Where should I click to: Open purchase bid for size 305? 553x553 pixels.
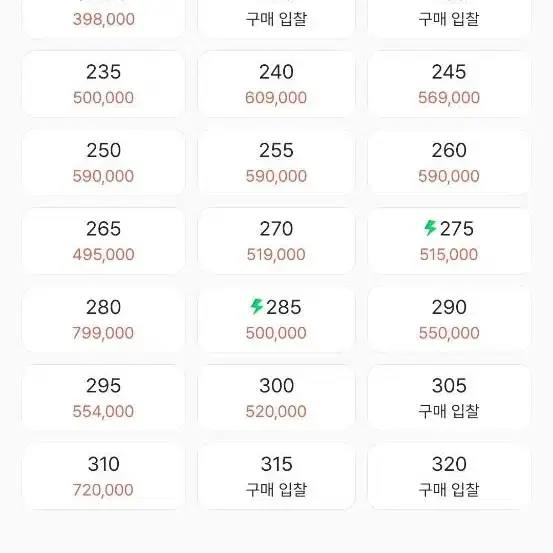coord(449,398)
